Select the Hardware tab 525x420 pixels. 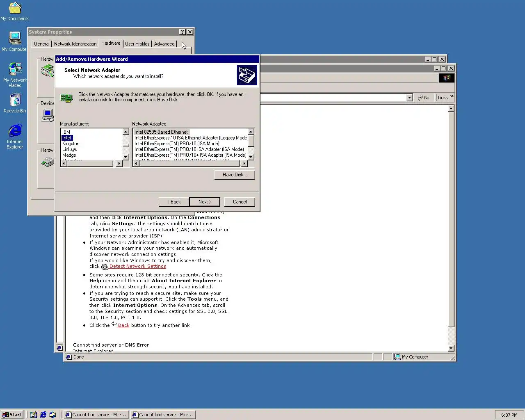point(111,43)
